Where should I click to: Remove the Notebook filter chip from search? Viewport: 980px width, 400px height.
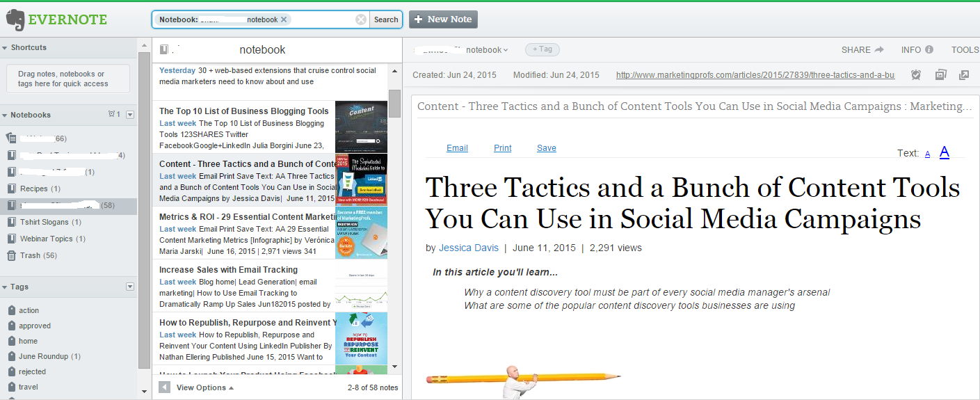(x=284, y=19)
